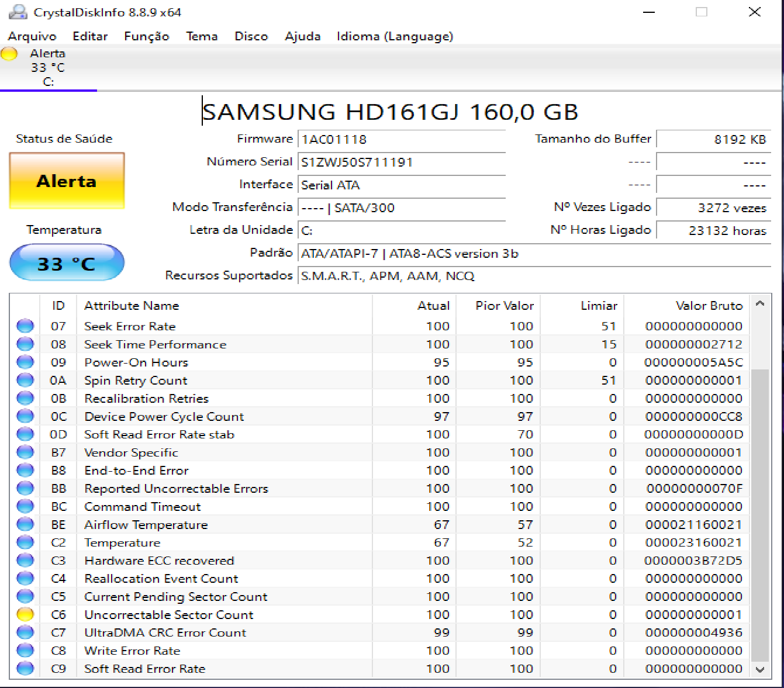Screen dimensions: 784x688
Task: Click the blue status icon for Seek Time Performance
Action: (25, 344)
